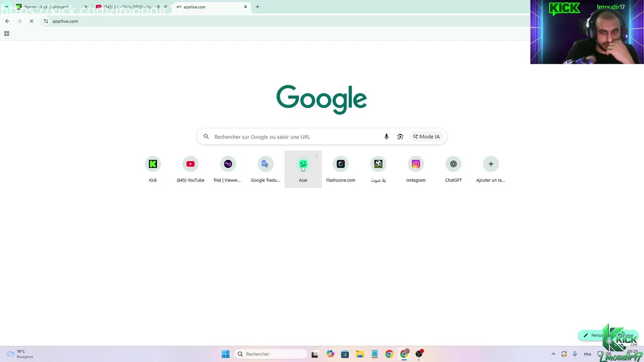Open the Flashscore.com shortcut
This screenshot has width=644, height=362.
pos(341,169)
